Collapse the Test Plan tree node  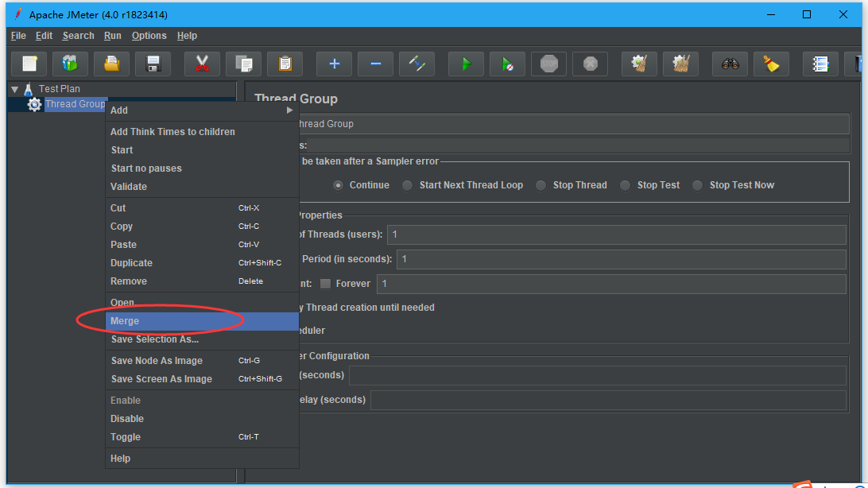pos(15,89)
